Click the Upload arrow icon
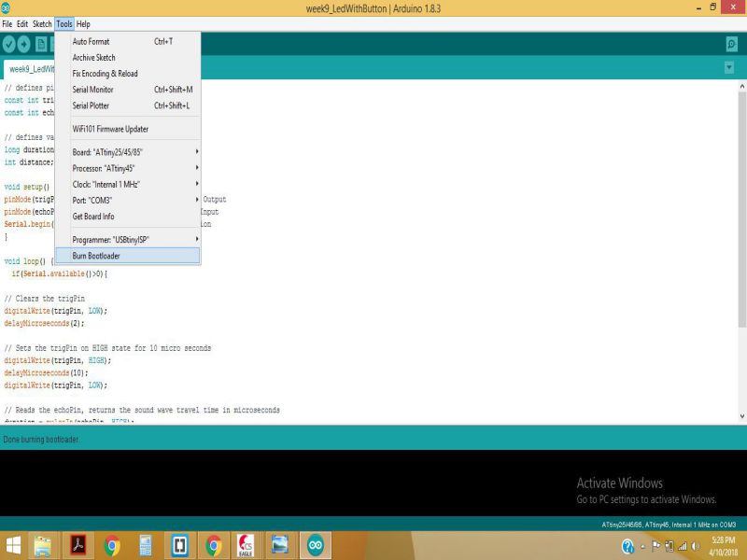Viewport: 747px width, 560px height. (24, 44)
